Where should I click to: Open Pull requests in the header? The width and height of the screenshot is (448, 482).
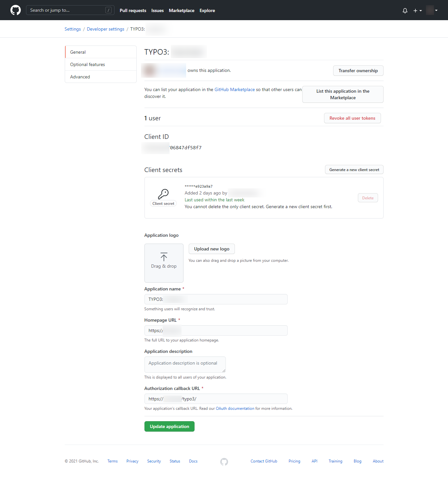(x=133, y=10)
